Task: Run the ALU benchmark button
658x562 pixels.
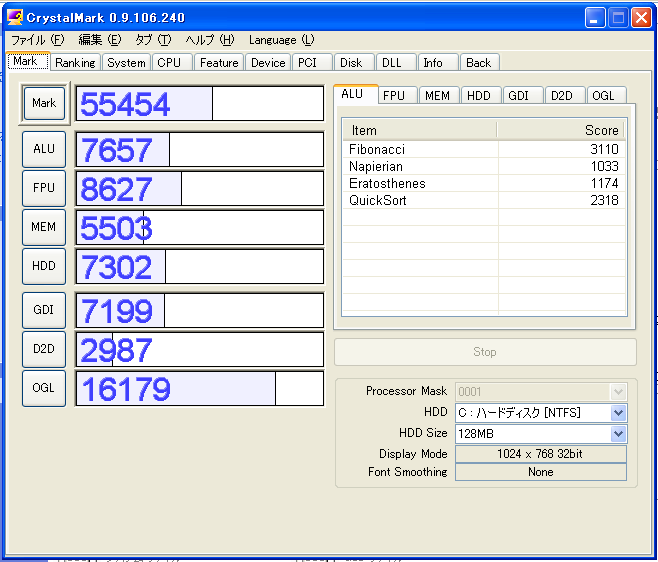Action: coord(44,149)
